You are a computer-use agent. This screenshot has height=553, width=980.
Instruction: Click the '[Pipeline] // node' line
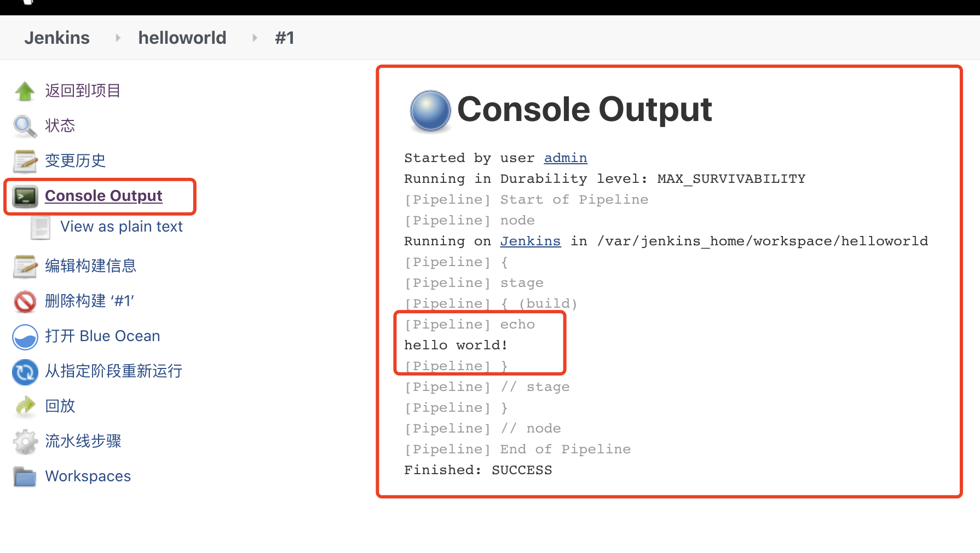tap(482, 429)
